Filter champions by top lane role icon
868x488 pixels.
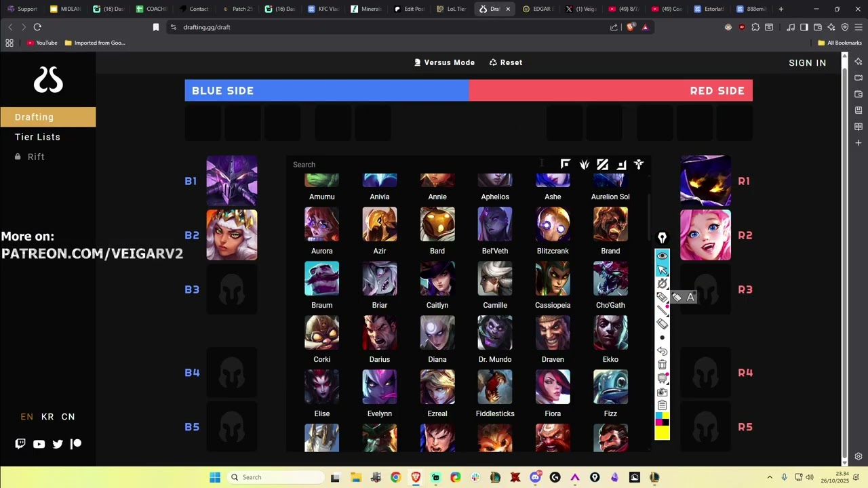tap(566, 164)
